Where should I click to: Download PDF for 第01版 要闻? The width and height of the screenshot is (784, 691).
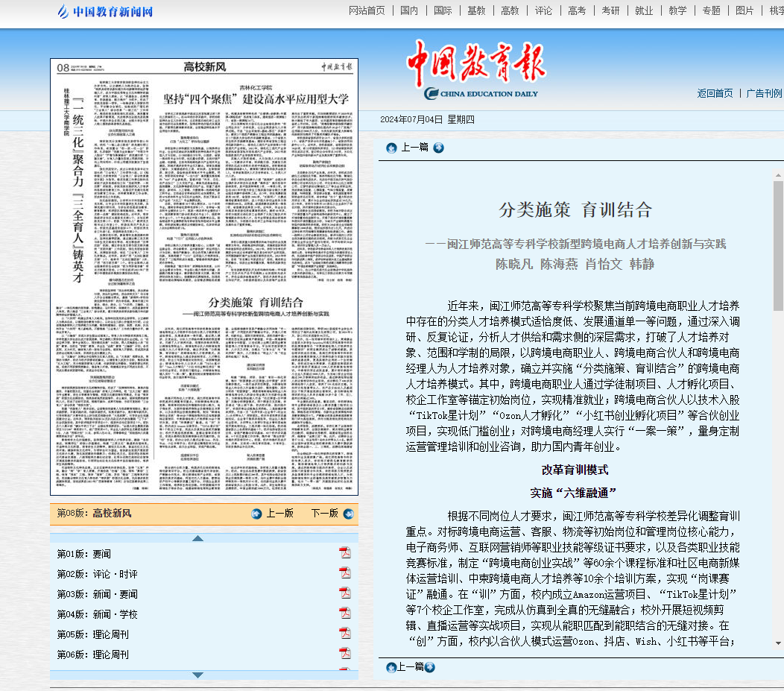(345, 552)
